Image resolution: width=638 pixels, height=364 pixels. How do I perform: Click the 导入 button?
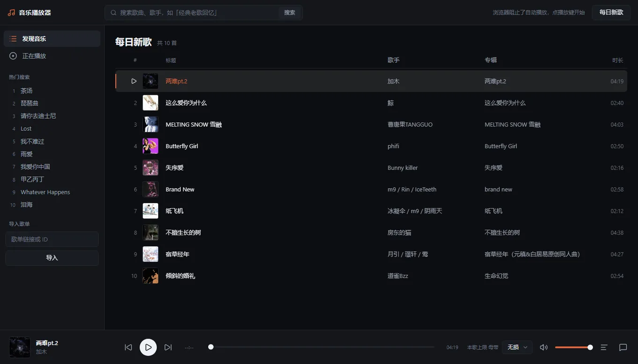(x=52, y=258)
